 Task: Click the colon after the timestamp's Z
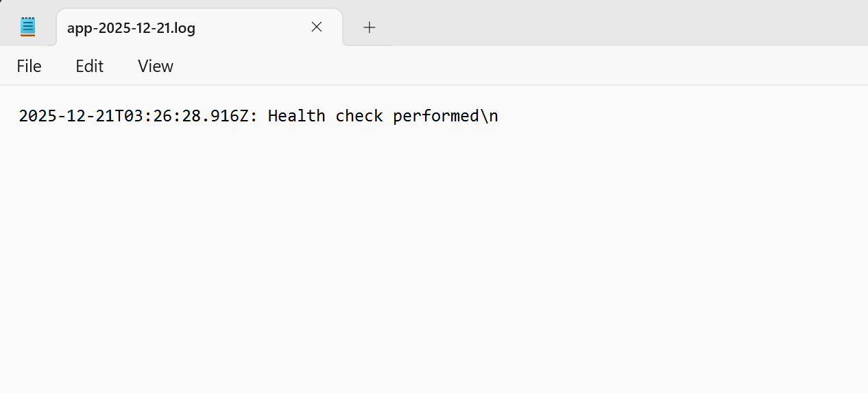pyautogui.click(x=253, y=116)
